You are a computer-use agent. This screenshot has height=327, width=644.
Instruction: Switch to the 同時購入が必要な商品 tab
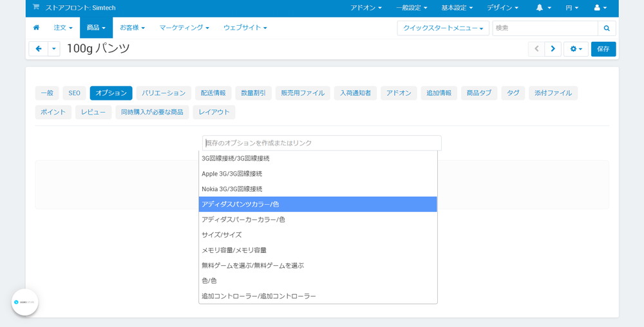click(152, 113)
